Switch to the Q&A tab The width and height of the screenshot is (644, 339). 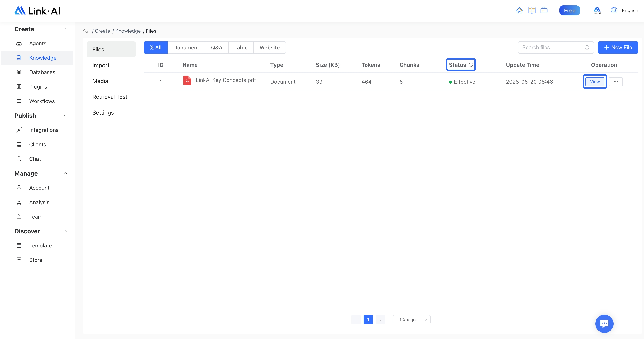click(217, 48)
